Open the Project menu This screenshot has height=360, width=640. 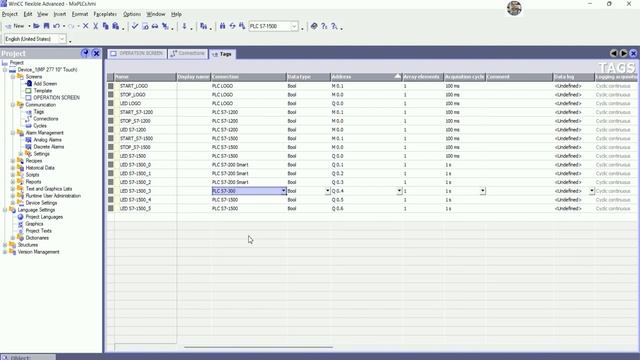coord(10,14)
